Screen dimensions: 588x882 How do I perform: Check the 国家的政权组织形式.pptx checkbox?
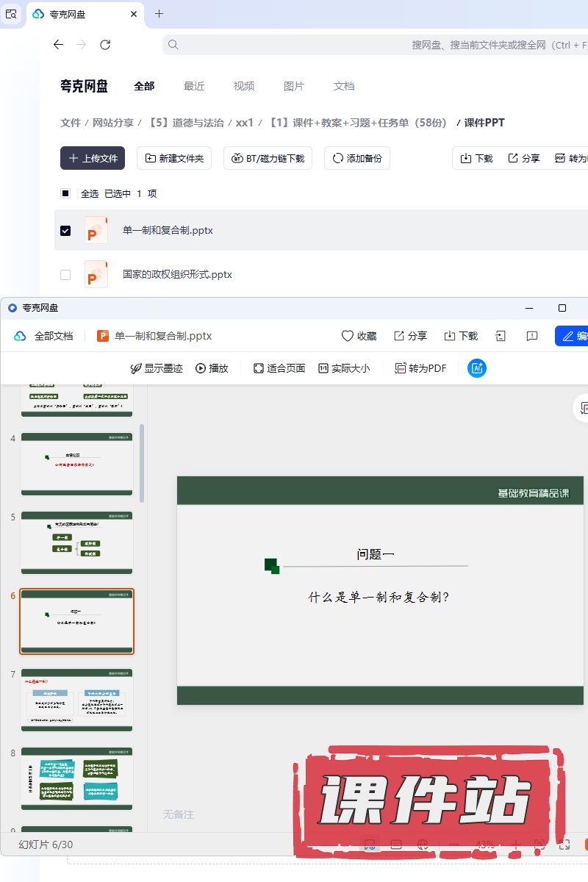click(65, 275)
